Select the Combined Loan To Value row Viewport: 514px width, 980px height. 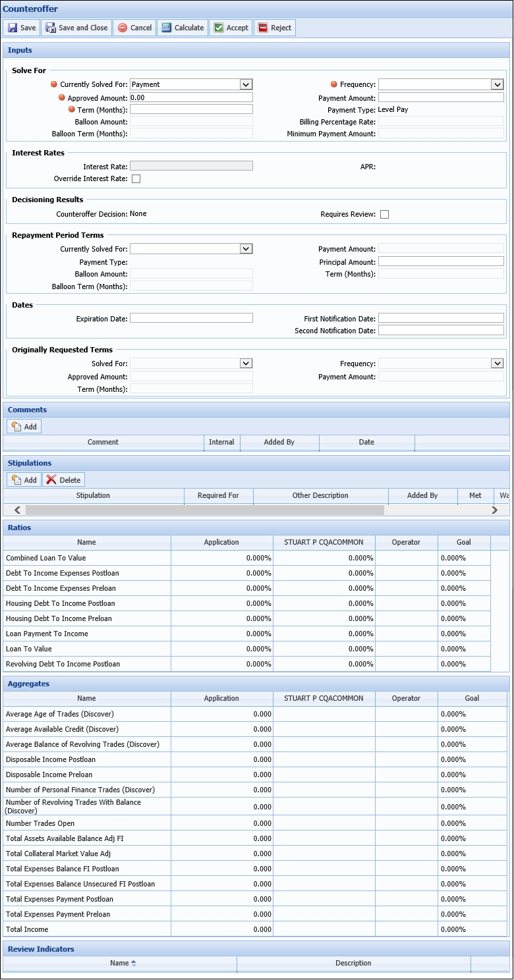(247, 558)
